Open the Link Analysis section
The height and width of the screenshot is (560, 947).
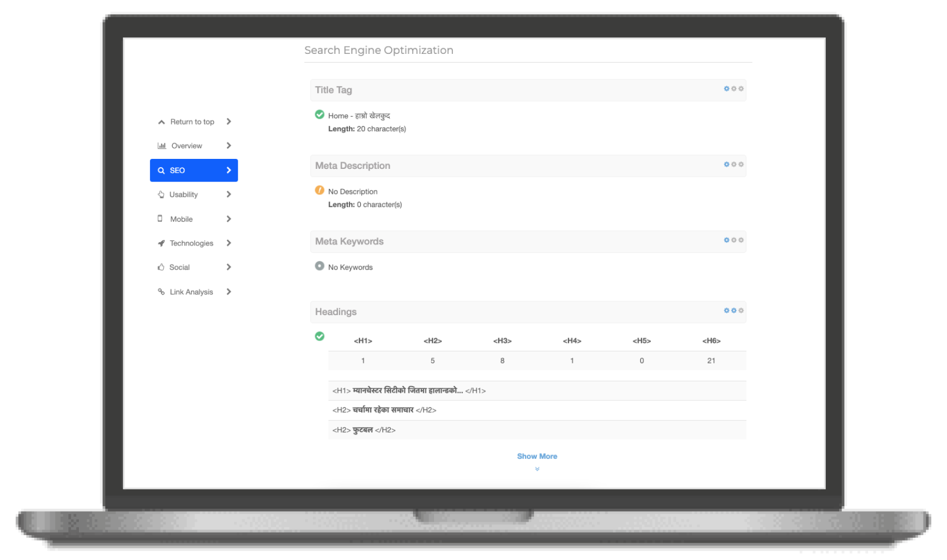click(194, 292)
